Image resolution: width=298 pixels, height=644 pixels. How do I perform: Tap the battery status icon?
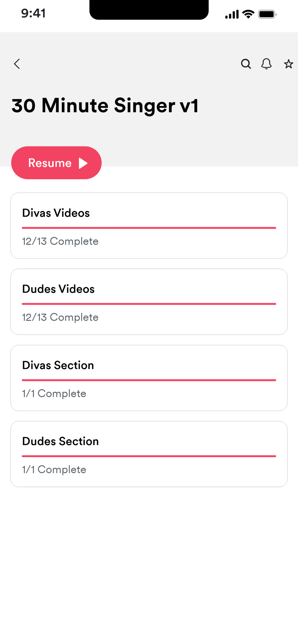pyautogui.click(x=267, y=14)
